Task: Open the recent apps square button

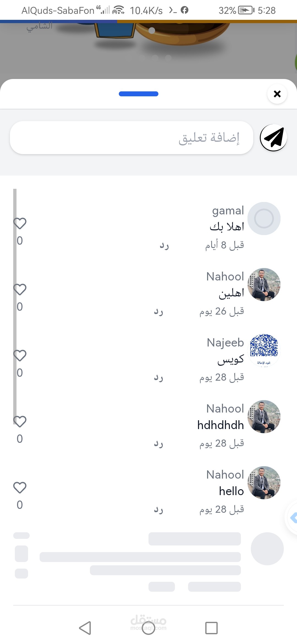Action: point(211,628)
